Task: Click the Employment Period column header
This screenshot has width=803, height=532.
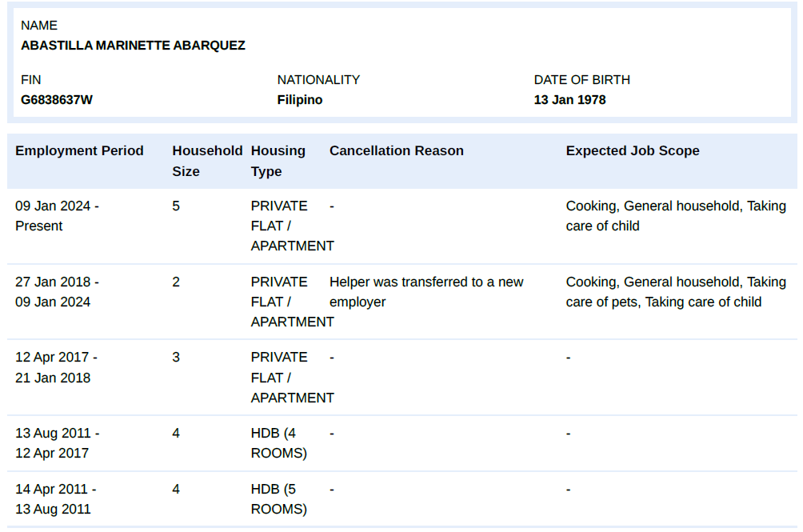Action: (79, 150)
